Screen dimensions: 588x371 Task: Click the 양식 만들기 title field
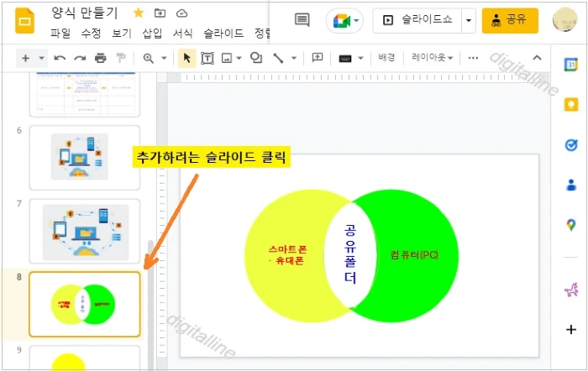[85, 13]
